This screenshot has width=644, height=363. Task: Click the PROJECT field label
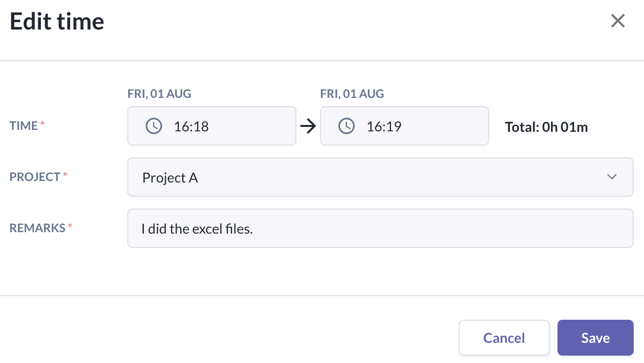pyautogui.click(x=35, y=177)
